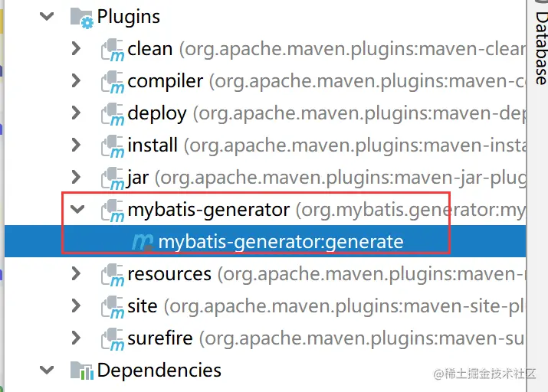Screen dimensions: 548x392
Task: Collapse the mybatis-generator plugin node
Action: click(76, 210)
